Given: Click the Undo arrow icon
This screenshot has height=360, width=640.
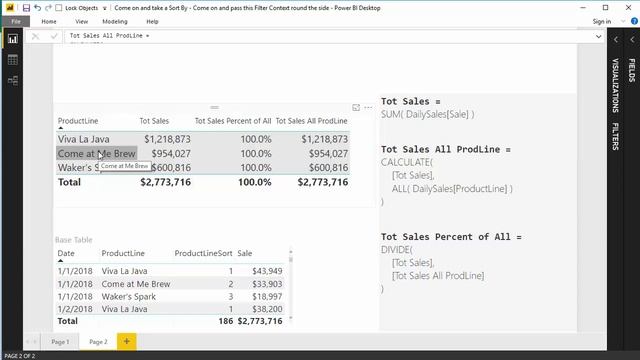Looking at the screenshot, I should click(x=38, y=8).
